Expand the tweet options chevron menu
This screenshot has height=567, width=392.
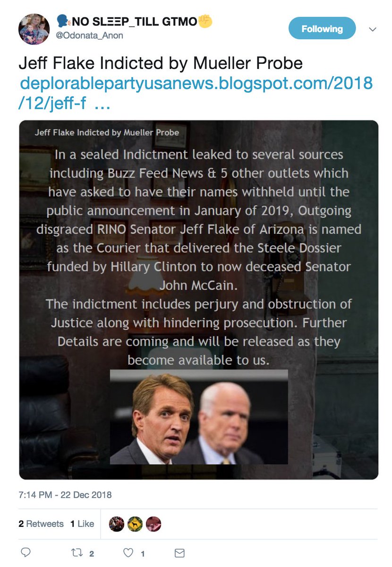(x=373, y=29)
